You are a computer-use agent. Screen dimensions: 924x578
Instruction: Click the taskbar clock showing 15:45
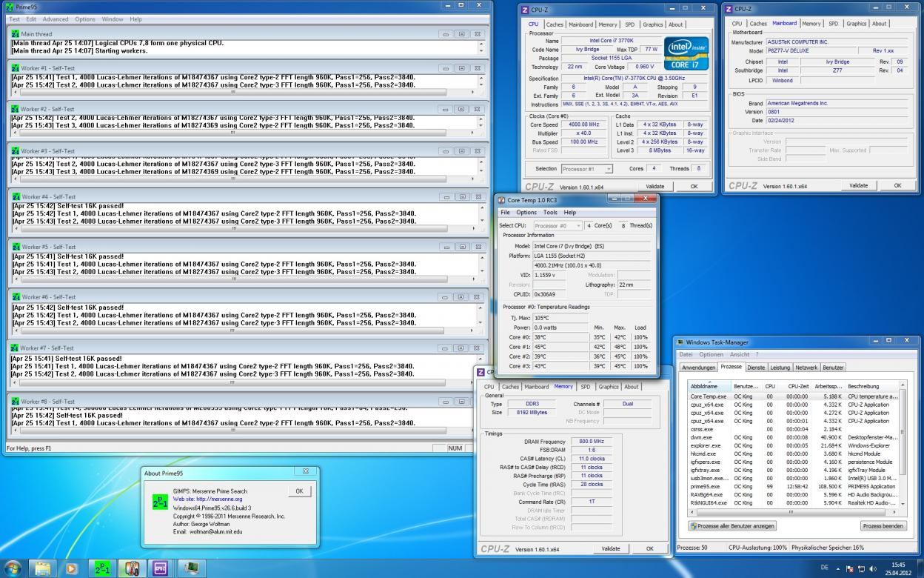pos(898,568)
